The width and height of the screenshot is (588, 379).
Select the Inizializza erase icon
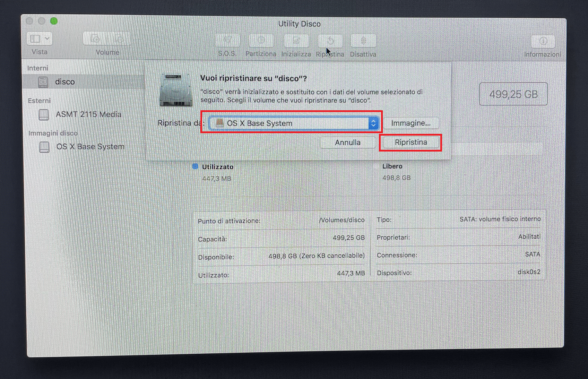296,41
